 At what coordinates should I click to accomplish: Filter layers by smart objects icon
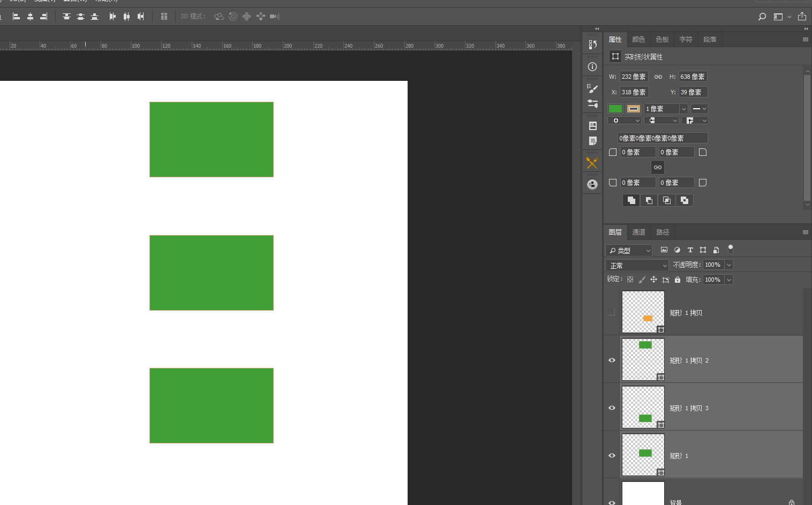pos(716,250)
